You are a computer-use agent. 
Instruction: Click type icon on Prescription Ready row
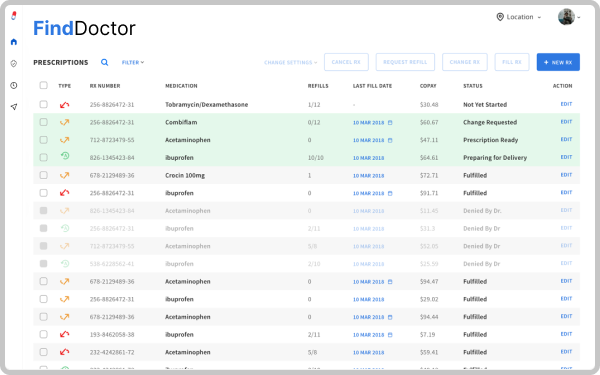pyautogui.click(x=64, y=140)
